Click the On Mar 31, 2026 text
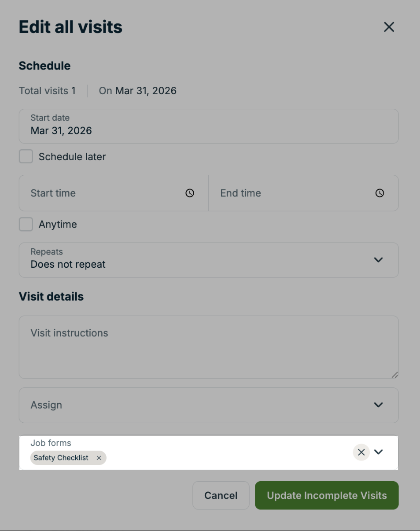Screen dimensions: 420x531 [138, 91]
